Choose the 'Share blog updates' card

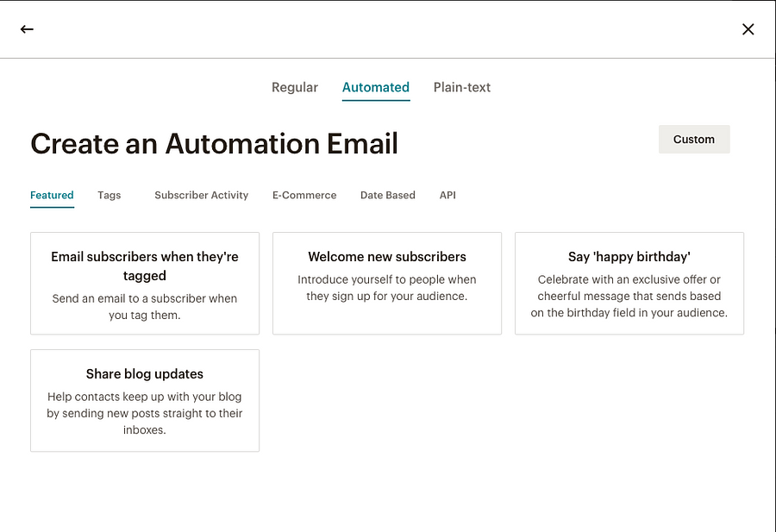[145, 374]
